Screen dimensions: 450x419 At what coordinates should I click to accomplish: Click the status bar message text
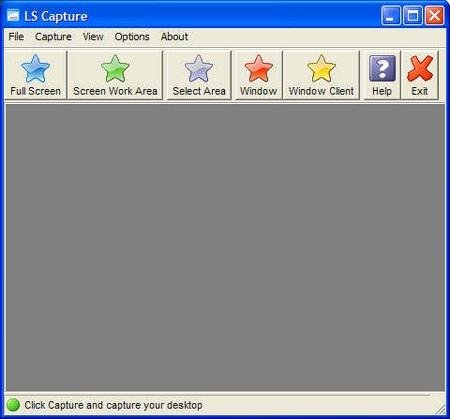click(113, 405)
